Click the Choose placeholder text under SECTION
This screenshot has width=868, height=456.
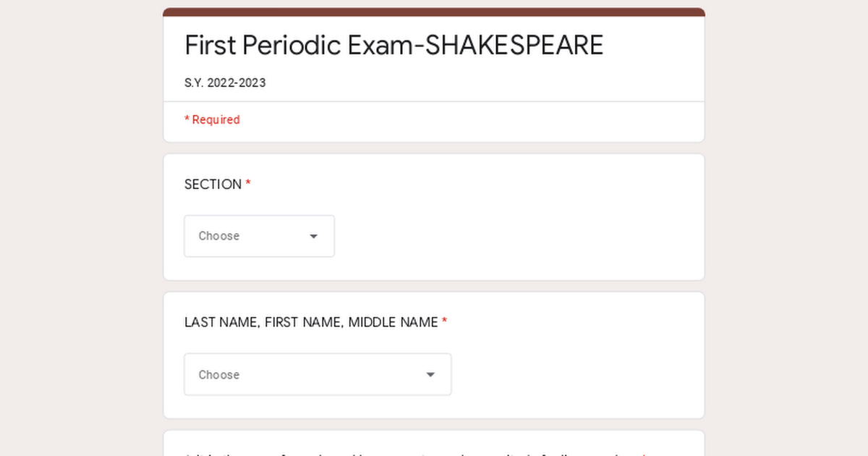218,236
